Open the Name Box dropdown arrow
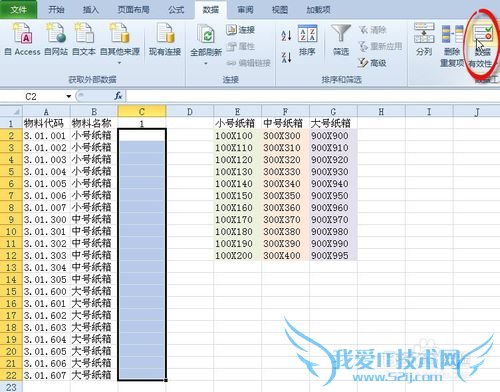 69,97
